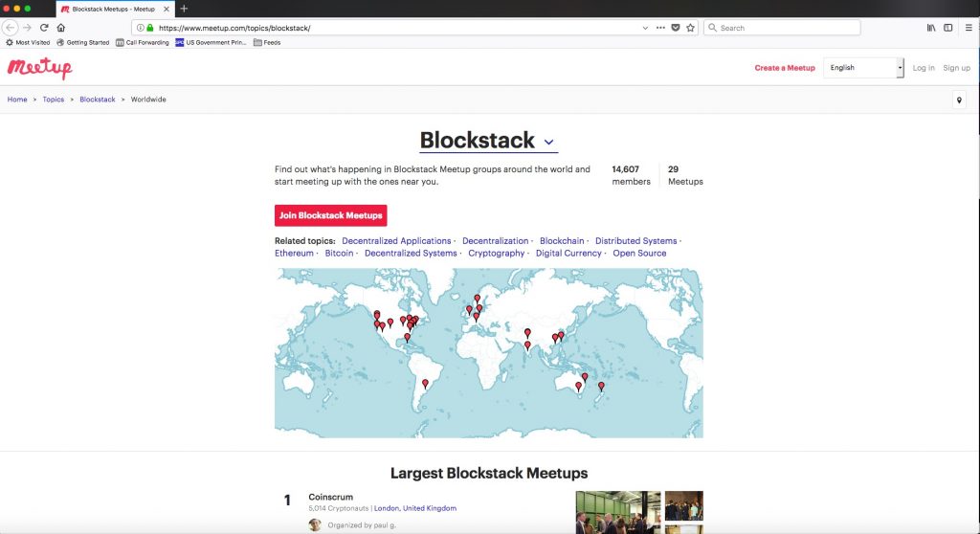
Task: Click the organizer paul g. avatar
Action: coord(315,524)
